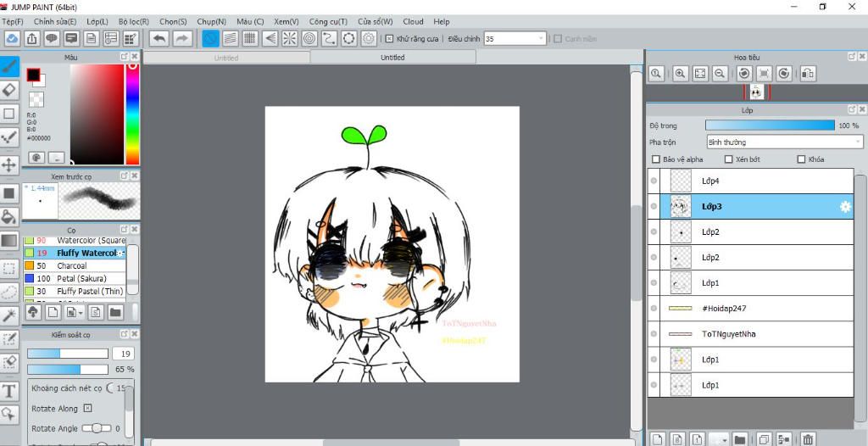
Task: Click navigator canvas thumbnail
Action: [x=756, y=92]
